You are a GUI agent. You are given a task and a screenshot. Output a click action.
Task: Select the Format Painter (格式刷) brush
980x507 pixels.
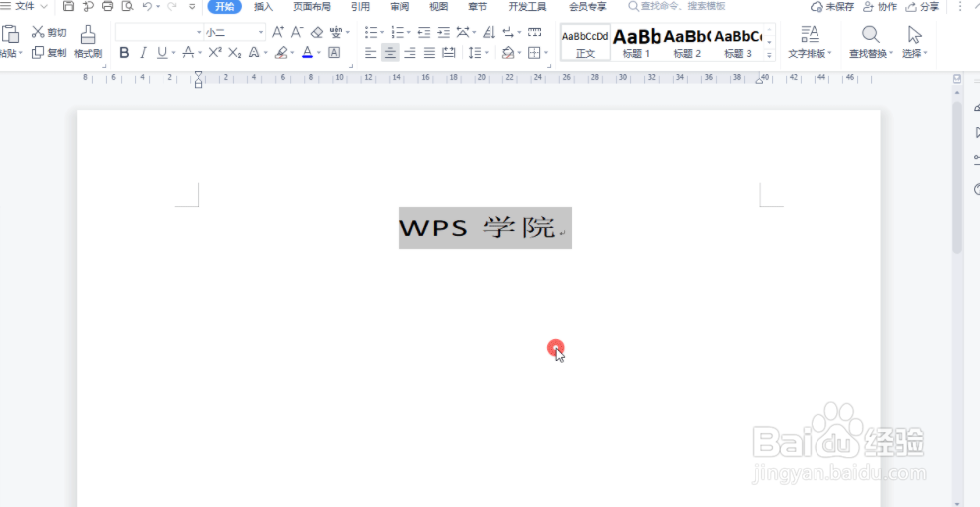tap(88, 42)
